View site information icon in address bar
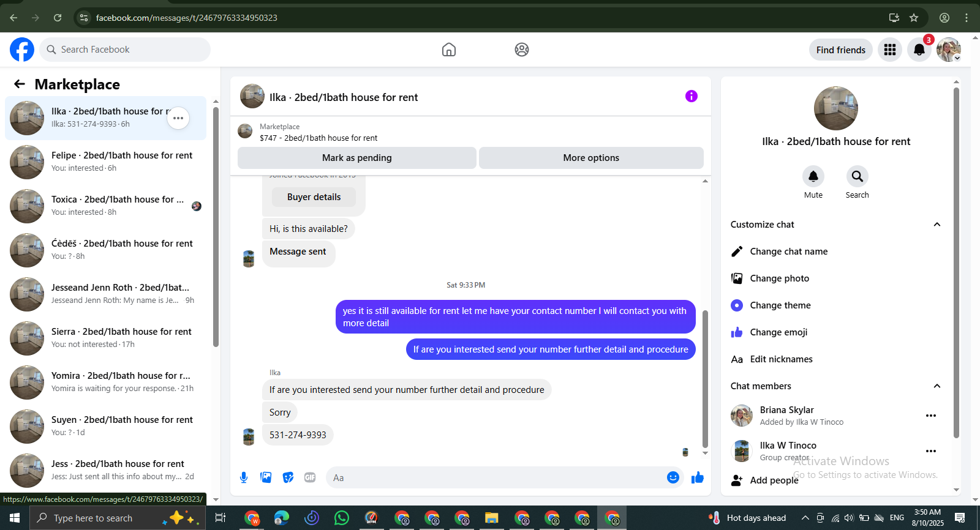This screenshot has width=980, height=530. 84,18
